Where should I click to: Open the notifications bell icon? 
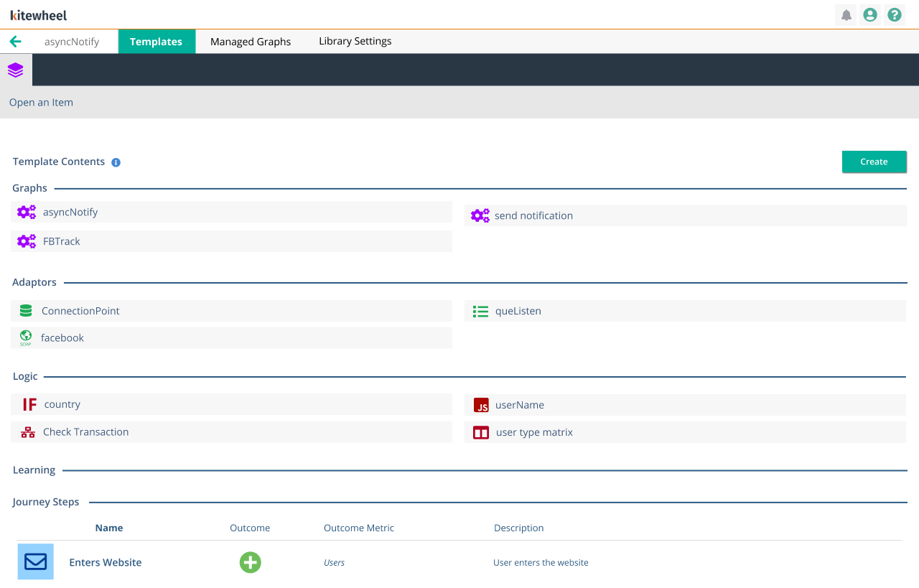(846, 14)
